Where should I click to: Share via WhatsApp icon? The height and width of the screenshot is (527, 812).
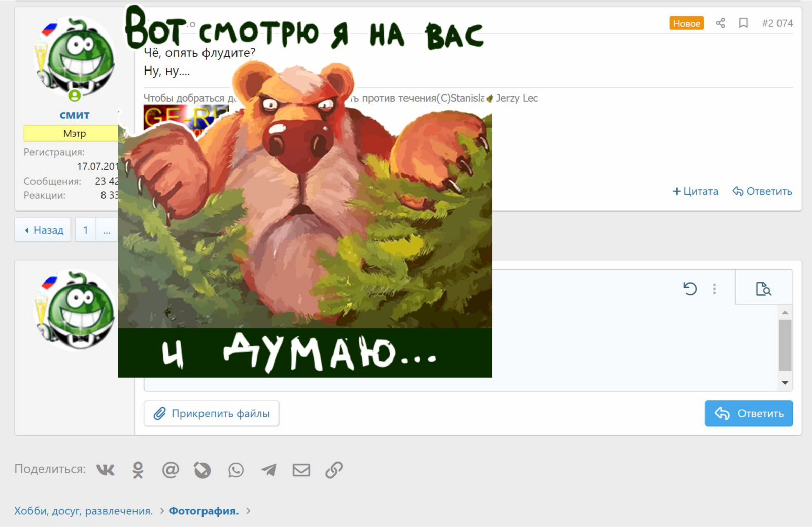point(236,470)
